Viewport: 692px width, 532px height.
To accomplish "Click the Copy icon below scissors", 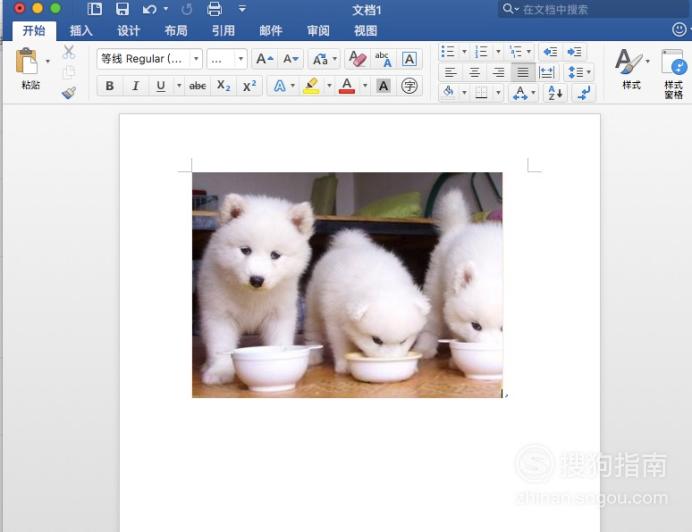I will pyautogui.click(x=68, y=72).
